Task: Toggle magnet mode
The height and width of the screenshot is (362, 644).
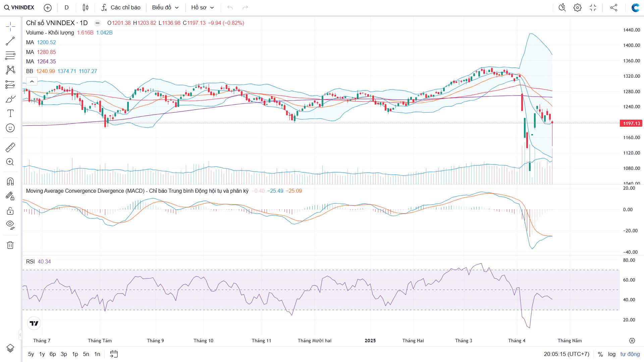Action: [10, 181]
